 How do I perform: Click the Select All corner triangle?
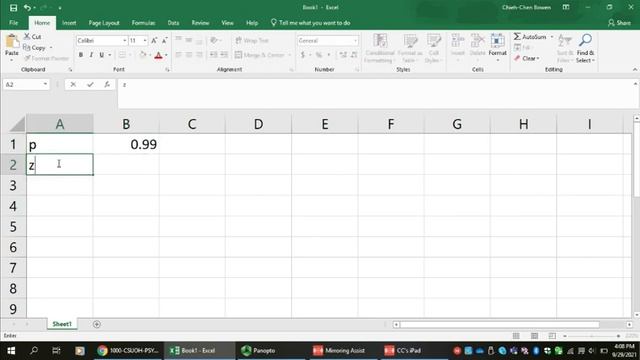(17, 124)
